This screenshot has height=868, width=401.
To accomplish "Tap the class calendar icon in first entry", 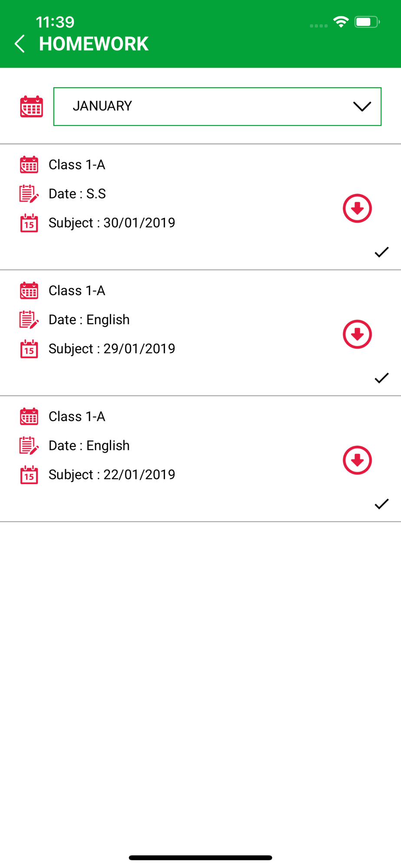I will point(29,164).
